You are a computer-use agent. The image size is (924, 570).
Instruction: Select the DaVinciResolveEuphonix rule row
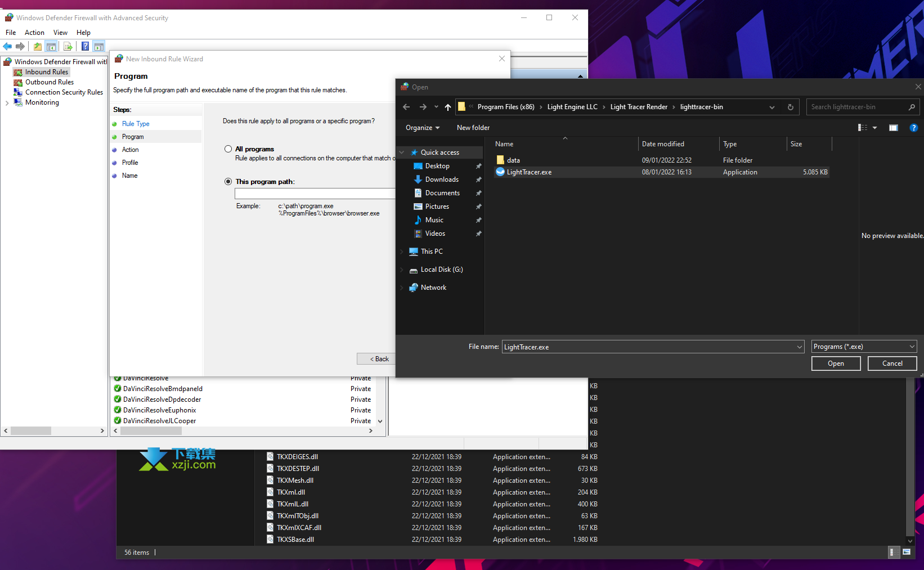click(244, 410)
